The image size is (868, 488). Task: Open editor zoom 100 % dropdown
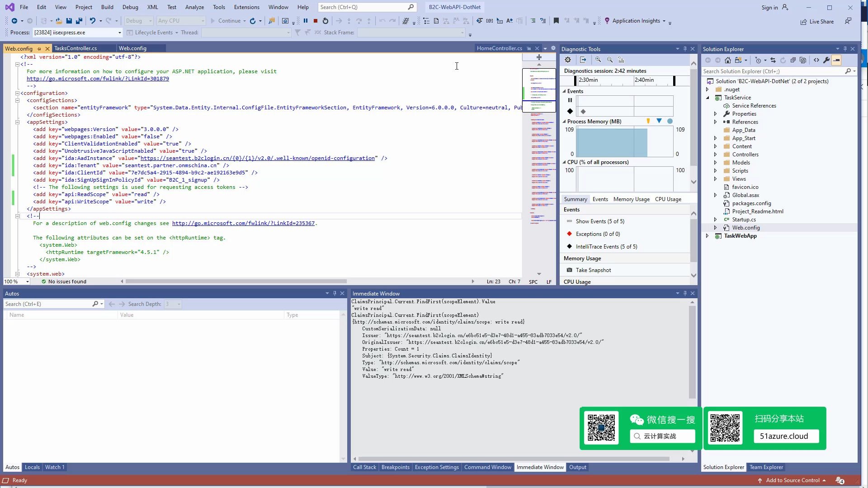[28, 282]
